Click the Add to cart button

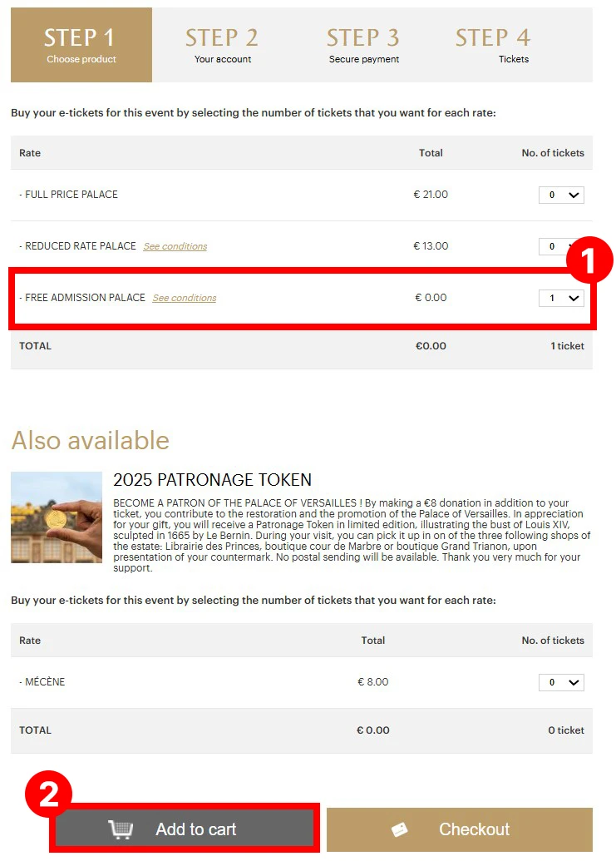click(185, 829)
